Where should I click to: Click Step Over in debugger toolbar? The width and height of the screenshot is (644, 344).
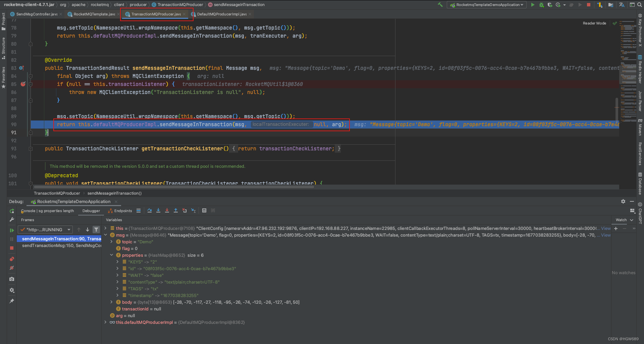point(150,210)
